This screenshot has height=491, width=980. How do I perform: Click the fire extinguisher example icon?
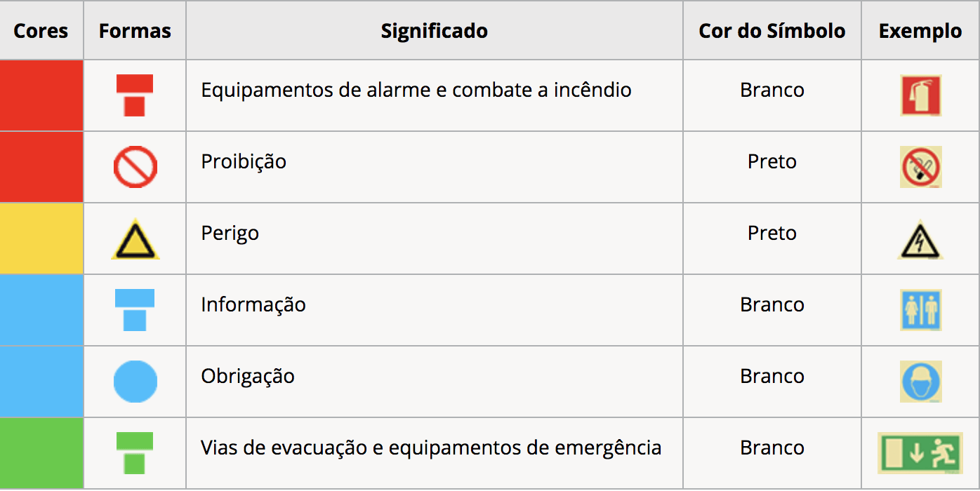click(920, 95)
